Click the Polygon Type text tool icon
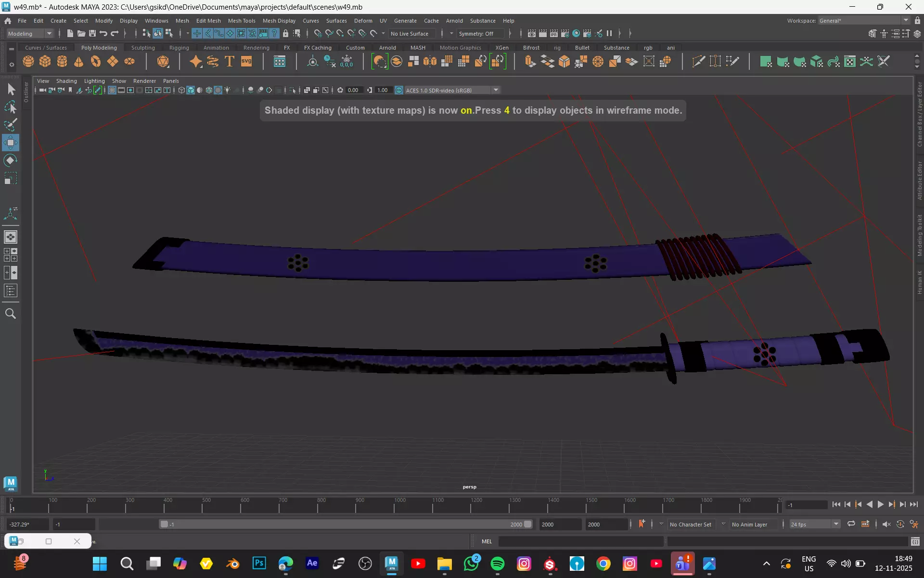Image resolution: width=924 pixels, height=578 pixels. point(230,62)
